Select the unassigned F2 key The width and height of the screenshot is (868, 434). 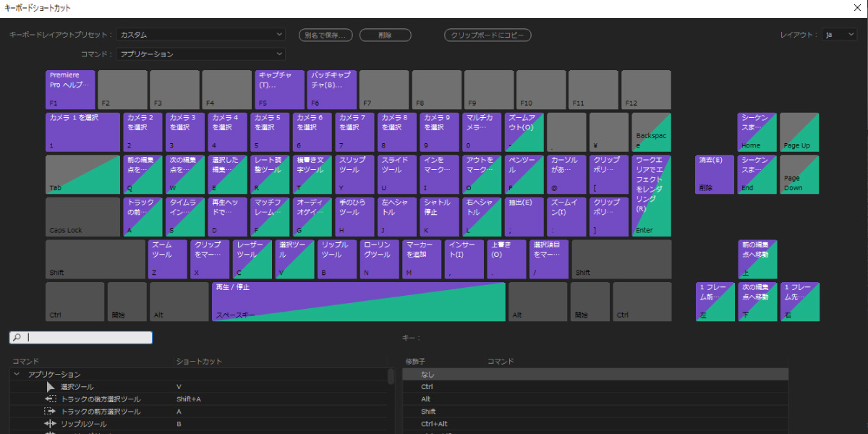[x=122, y=90]
